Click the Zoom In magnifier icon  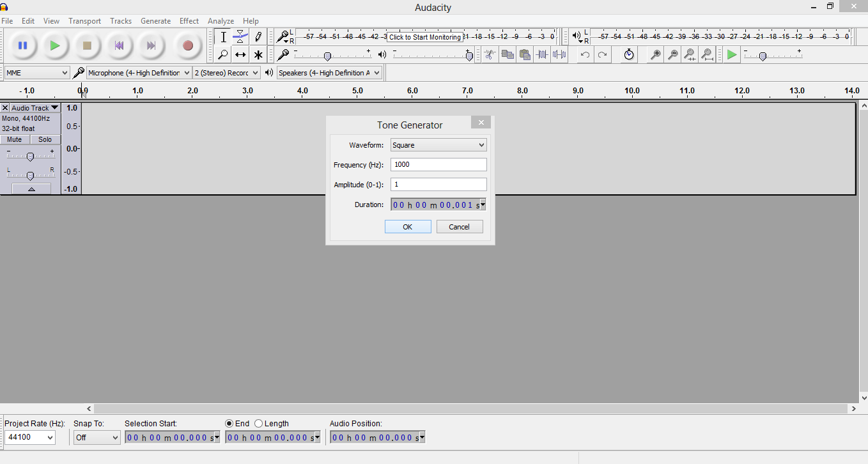coord(655,55)
